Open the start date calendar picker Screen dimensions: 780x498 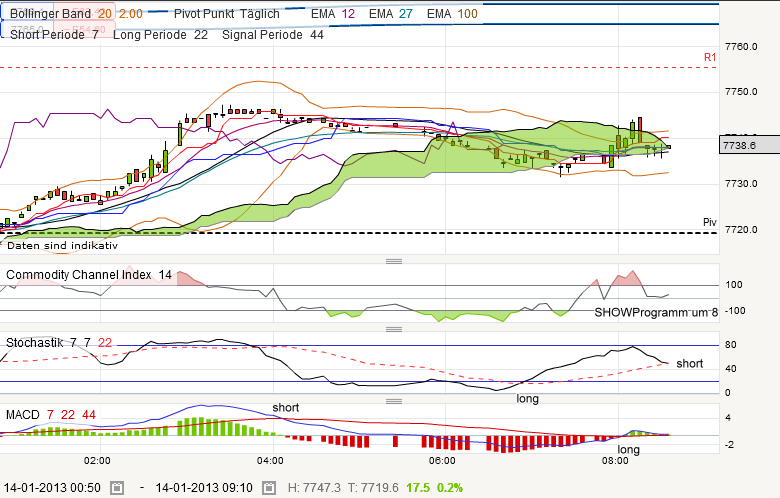point(117,488)
